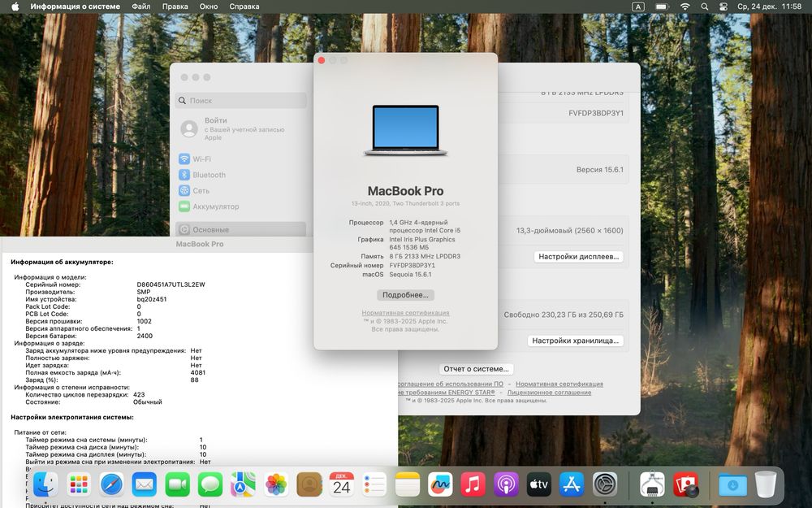Open the Файл menu
The height and width of the screenshot is (508, 812).
[x=140, y=7]
